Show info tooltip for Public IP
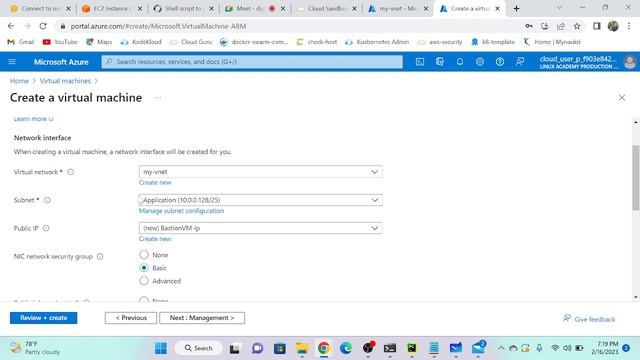This screenshot has height=360, width=640. (46, 228)
